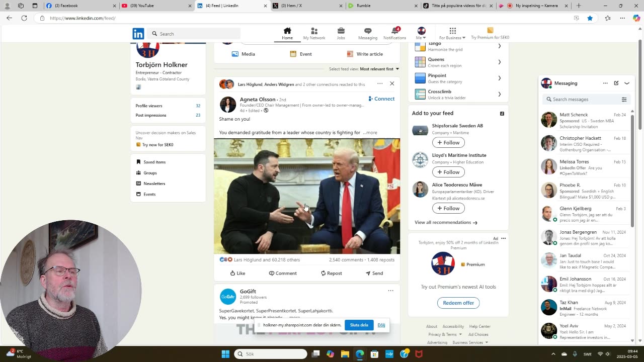Open Groups in the left sidebar

tap(146, 172)
